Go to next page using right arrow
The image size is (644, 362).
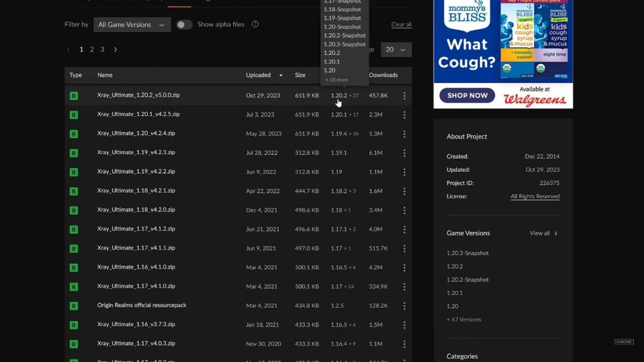[x=116, y=49]
